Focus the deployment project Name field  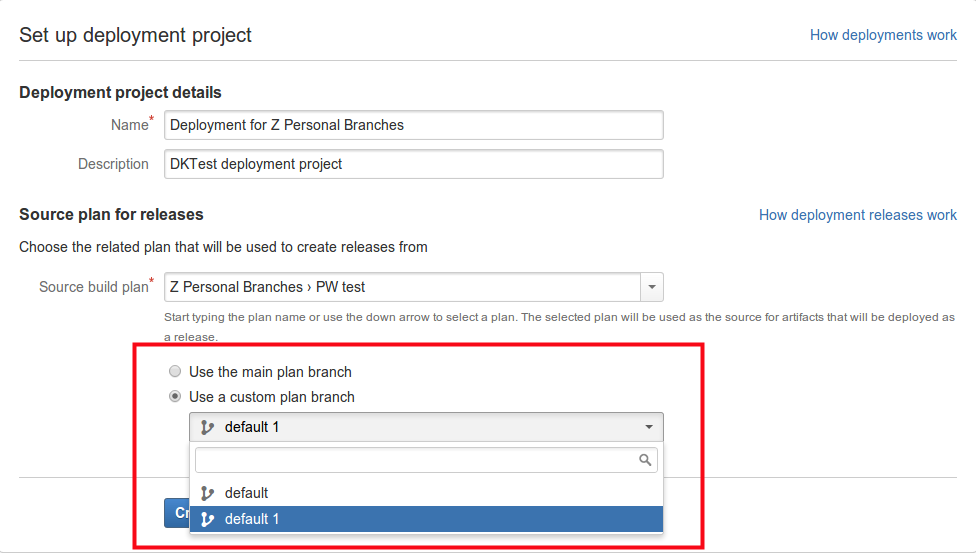point(414,125)
